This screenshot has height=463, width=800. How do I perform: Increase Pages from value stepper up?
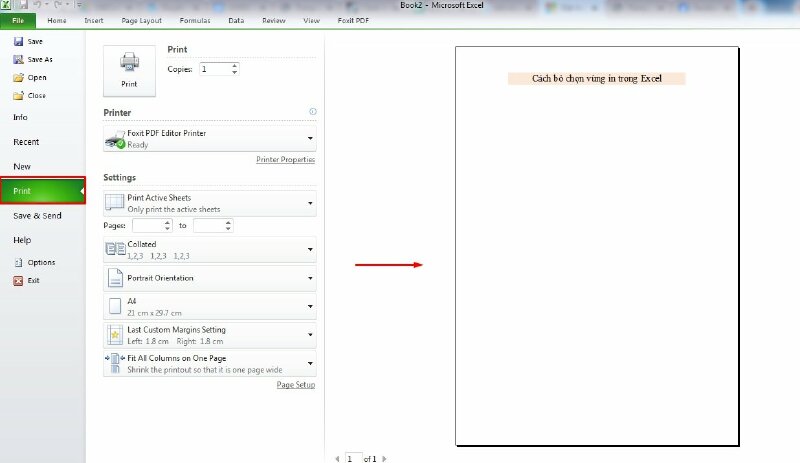click(167, 222)
